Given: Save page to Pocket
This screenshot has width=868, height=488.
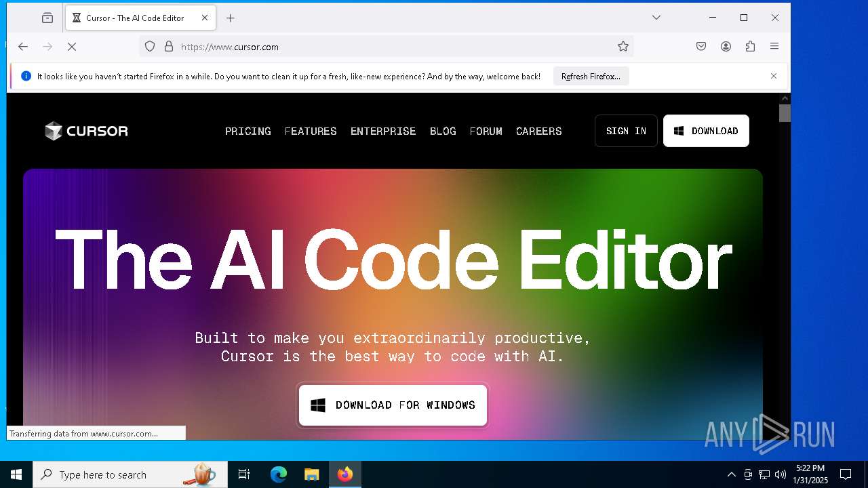Looking at the screenshot, I should tap(701, 47).
